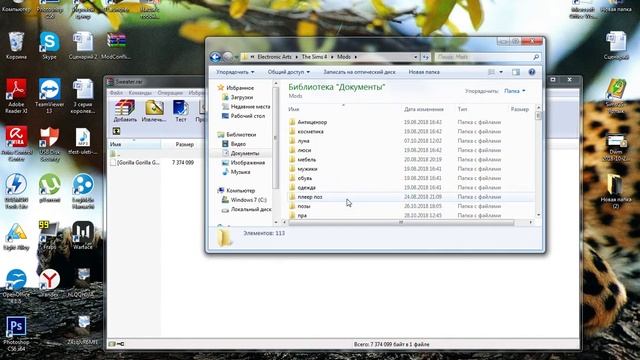The image size is (640, 360).
Task: Click Explorer back navigation arrow
Action: point(215,57)
